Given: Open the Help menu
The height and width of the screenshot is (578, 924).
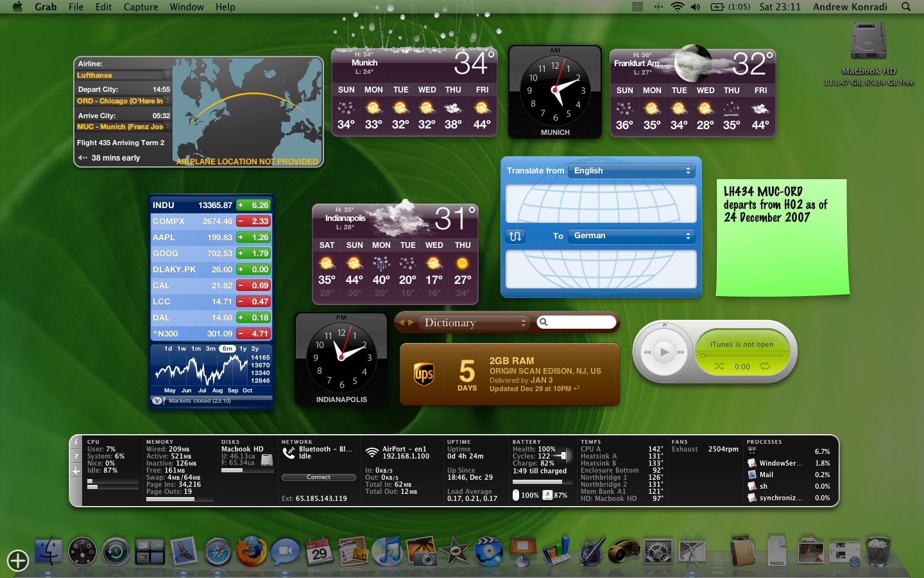Looking at the screenshot, I should 225,6.
